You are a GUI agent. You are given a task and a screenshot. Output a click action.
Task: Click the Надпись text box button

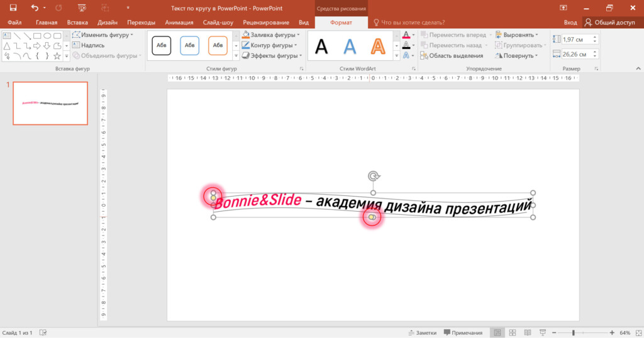tap(88, 45)
